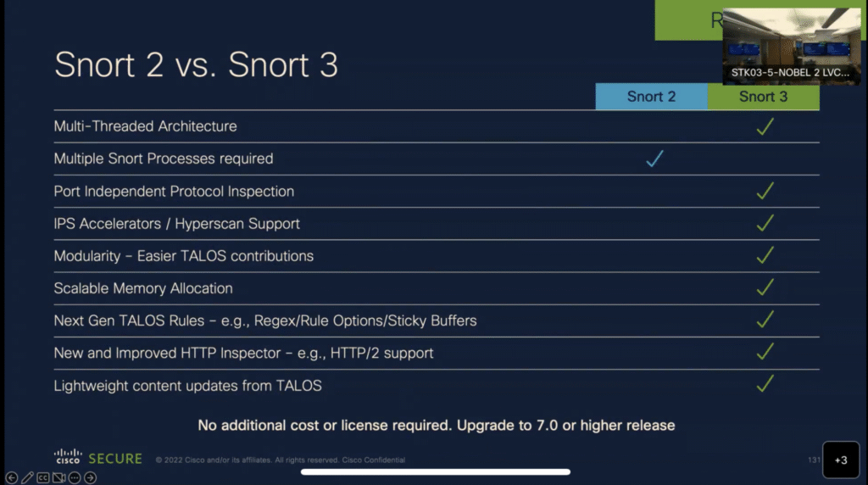Toggle the crossed-out camera icon

(x=58, y=477)
